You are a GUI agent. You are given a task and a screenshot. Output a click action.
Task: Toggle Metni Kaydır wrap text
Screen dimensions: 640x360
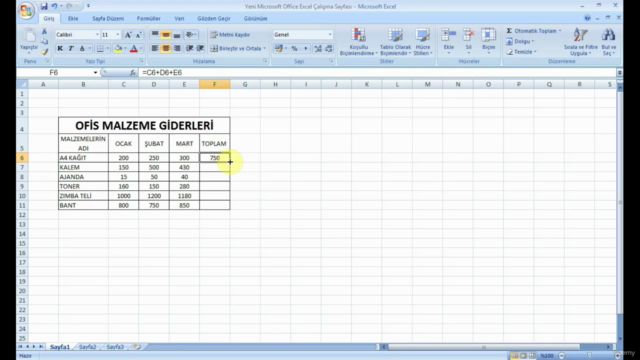(x=230, y=35)
